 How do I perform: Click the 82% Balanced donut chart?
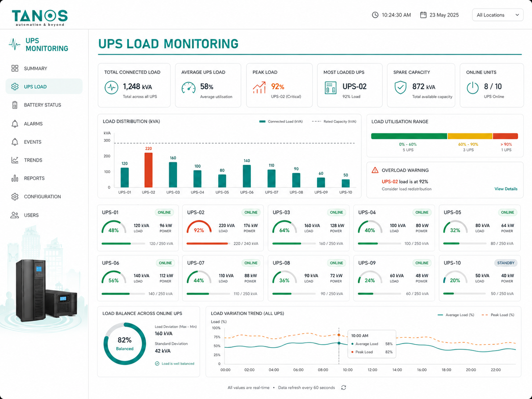(x=125, y=344)
